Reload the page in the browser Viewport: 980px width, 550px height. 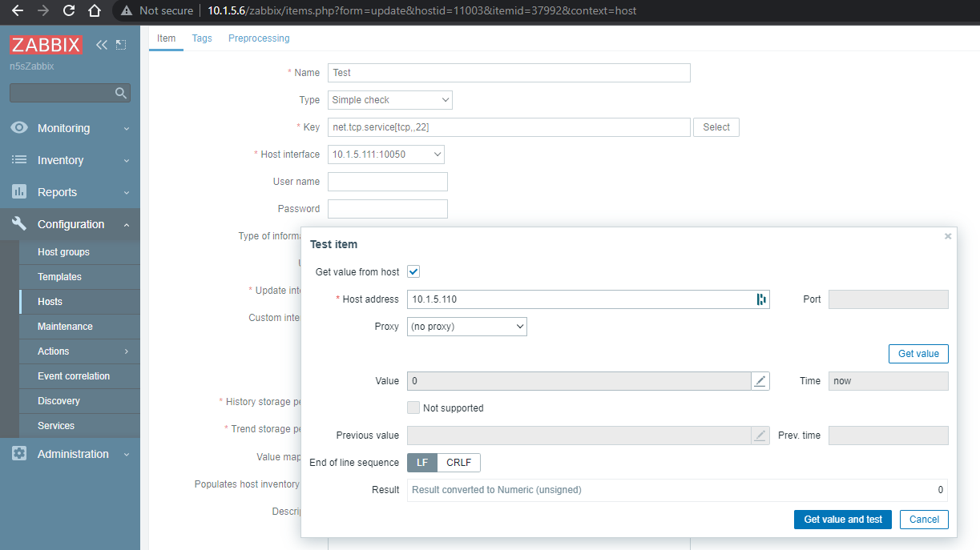coord(69,11)
